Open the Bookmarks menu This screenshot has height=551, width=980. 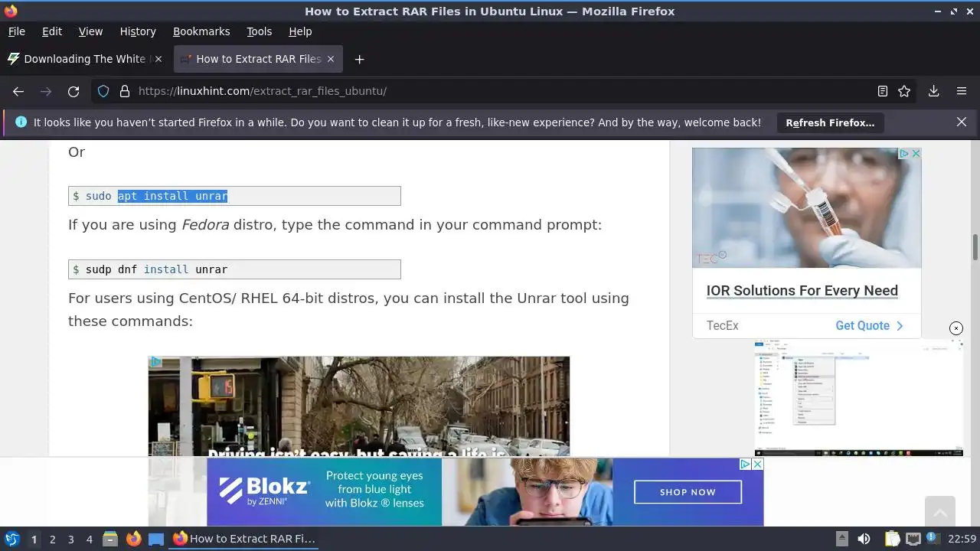201,31
